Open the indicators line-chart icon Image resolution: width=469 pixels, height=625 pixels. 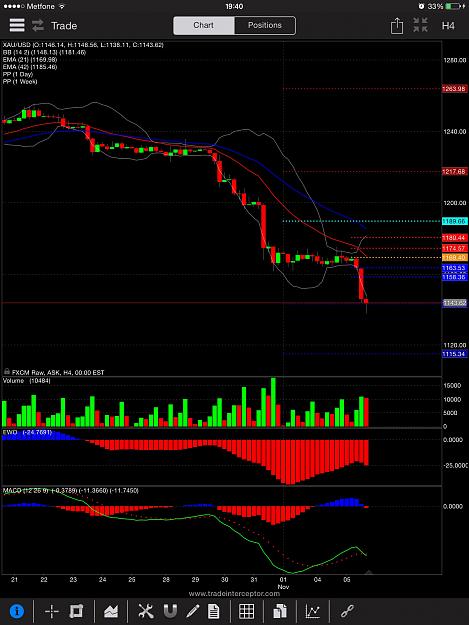pyautogui.click(x=313, y=611)
